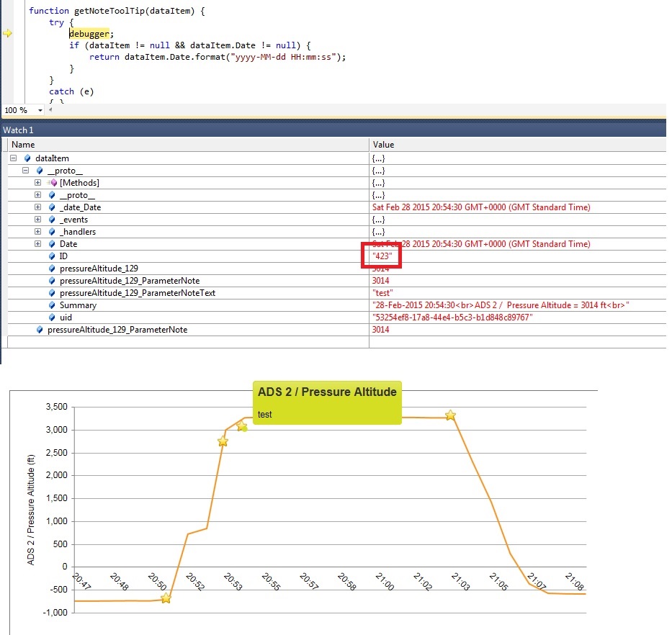Select the _date_Date value Sat Feb 28 2015

(x=481, y=207)
